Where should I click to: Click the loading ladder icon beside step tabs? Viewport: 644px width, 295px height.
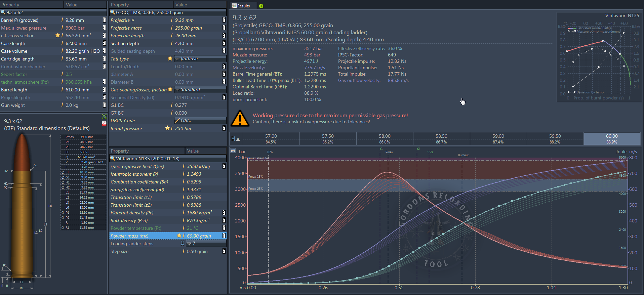(233, 139)
